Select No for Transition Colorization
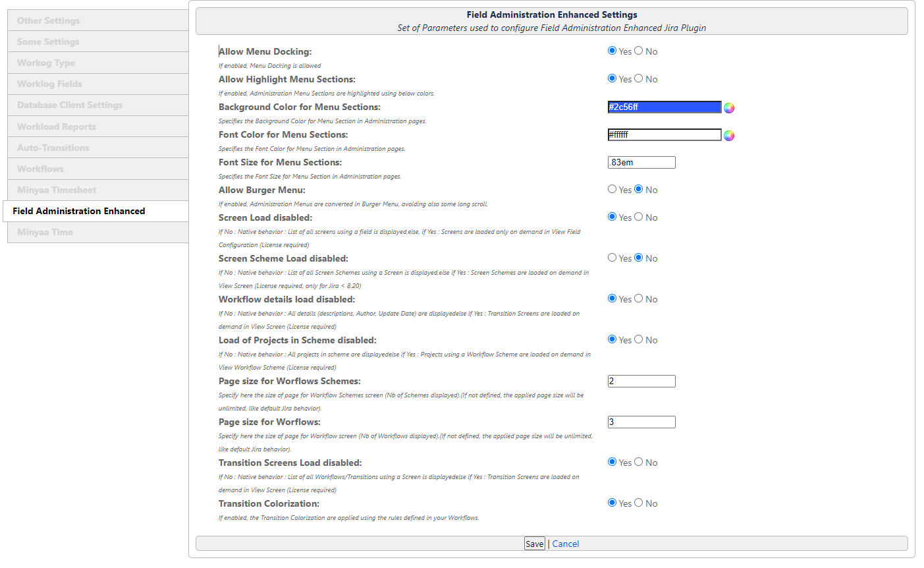This screenshot has height=568, width=924. click(x=639, y=503)
